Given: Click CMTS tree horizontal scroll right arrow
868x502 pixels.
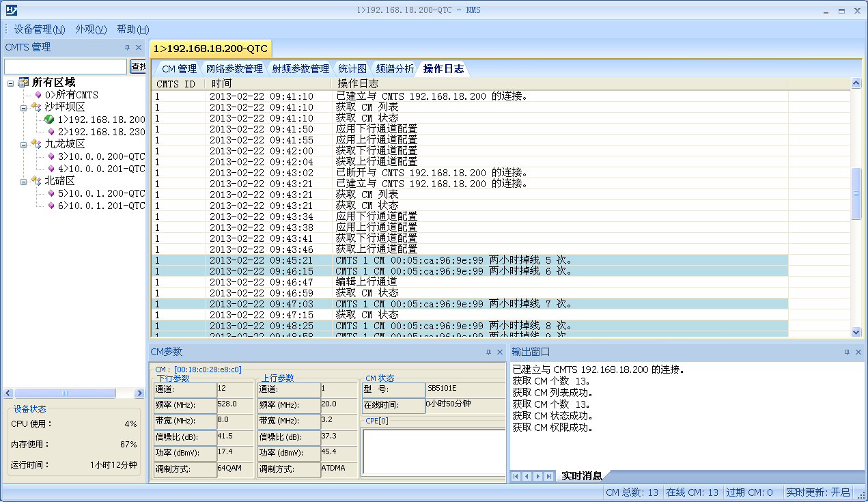Looking at the screenshot, I should 139,393.
